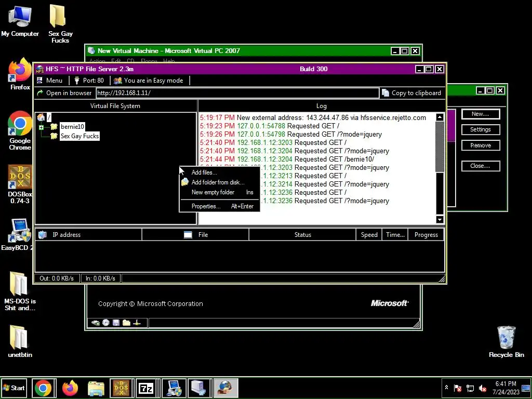Click the server URL address field

click(237, 93)
